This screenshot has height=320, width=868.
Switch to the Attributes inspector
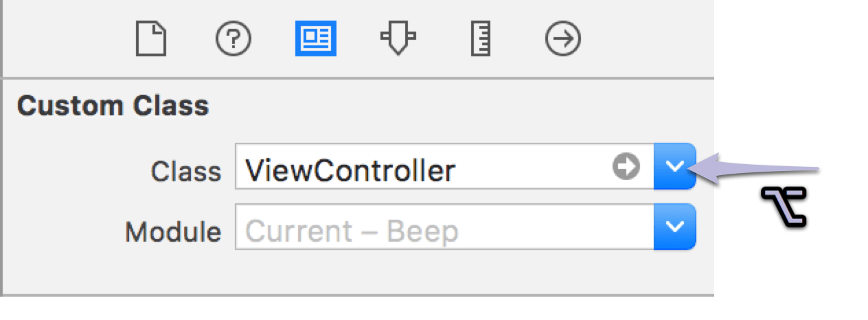coord(398,40)
